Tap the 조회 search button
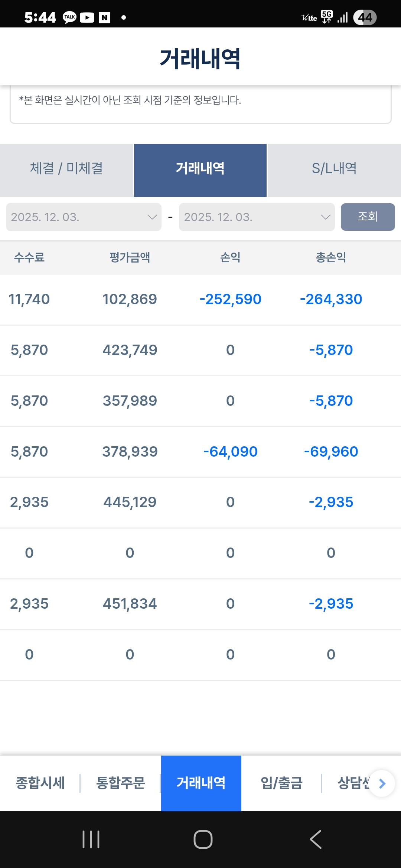Screen dimensions: 401x868 (x=368, y=217)
